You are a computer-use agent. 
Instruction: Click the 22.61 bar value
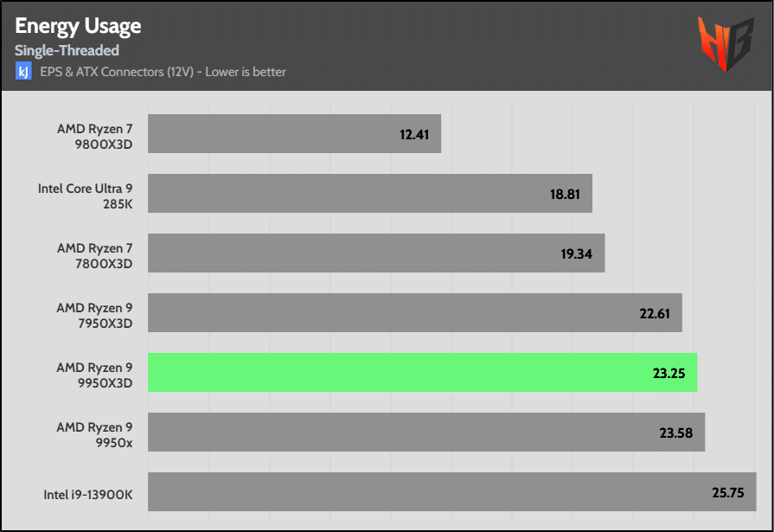click(655, 313)
